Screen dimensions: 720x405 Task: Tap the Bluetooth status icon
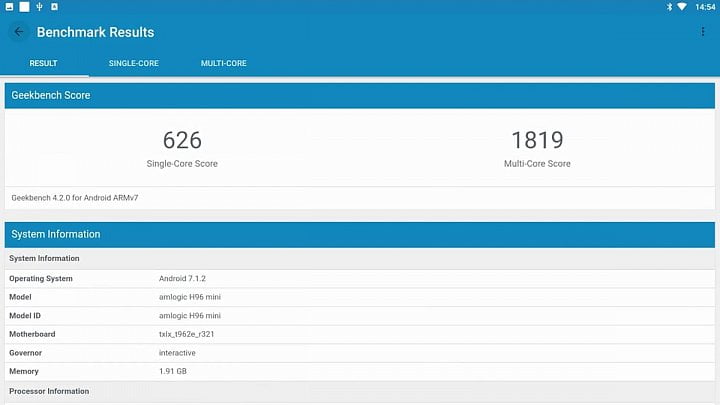click(669, 7)
